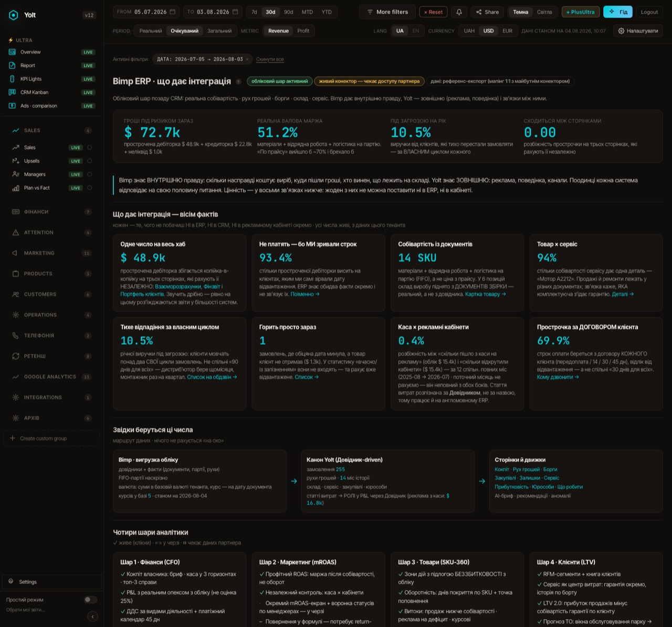Switch language to EN
Image resolution: width=672 pixels, height=627 pixels.
pos(416,31)
